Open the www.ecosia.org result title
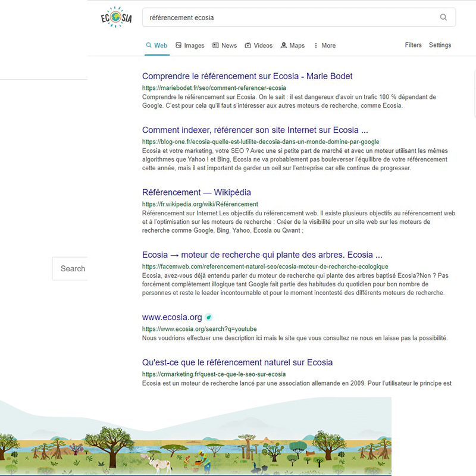This screenshot has width=476, height=476. tap(172, 317)
